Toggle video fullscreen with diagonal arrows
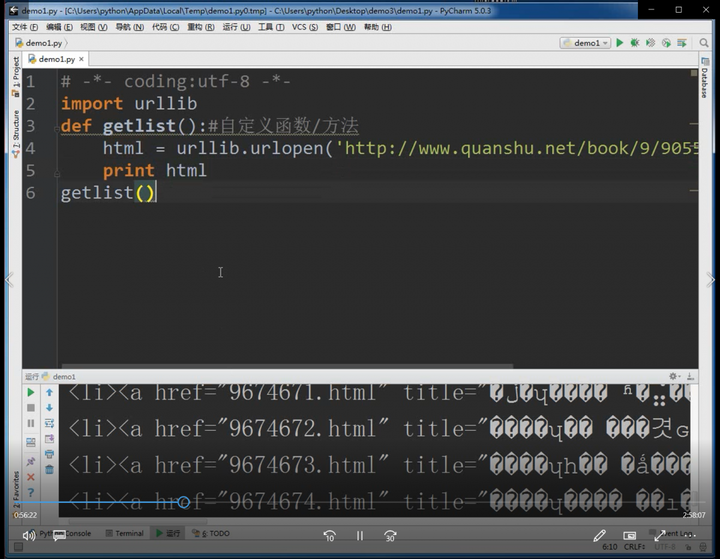This screenshot has height=559, width=720. coord(660,536)
